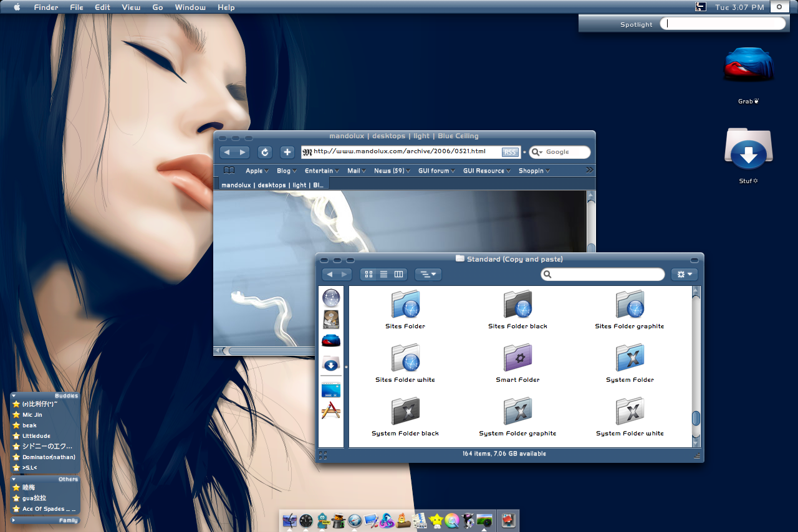Viewport: 798px width, 532px height.
Task: Select Network globe in Finder sidebar
Action: (331, 298)
